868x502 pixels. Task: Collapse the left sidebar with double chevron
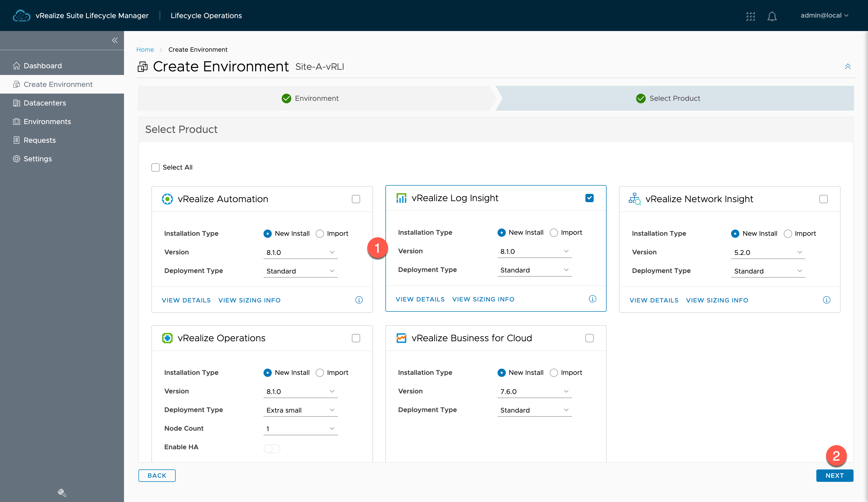(x=115, y=40)
